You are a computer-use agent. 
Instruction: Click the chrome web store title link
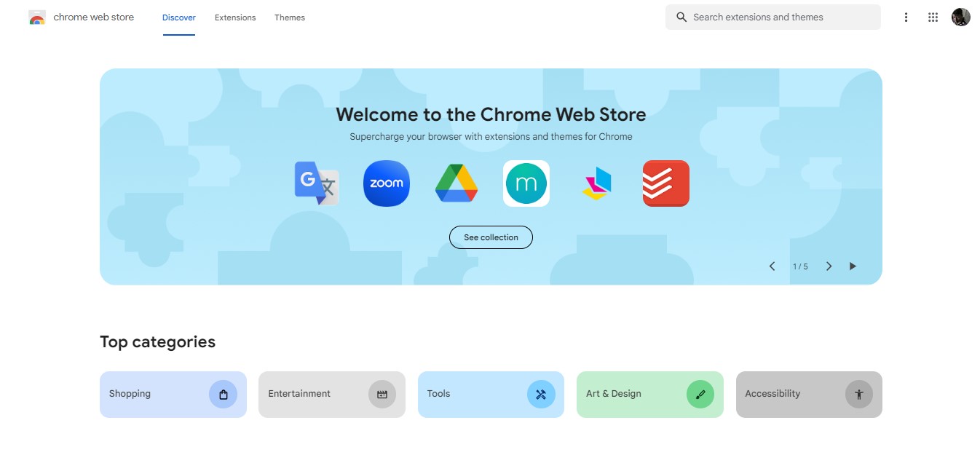point(94,17)
